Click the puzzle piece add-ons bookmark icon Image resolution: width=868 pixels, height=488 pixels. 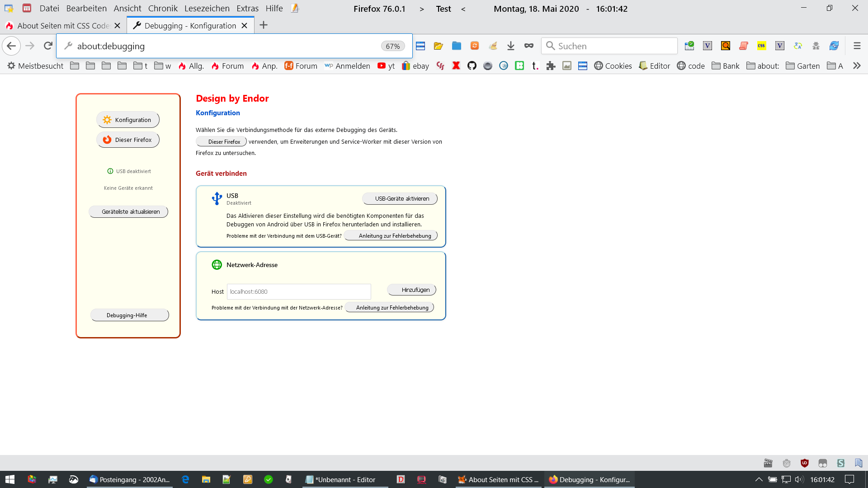tap(551, 66)
